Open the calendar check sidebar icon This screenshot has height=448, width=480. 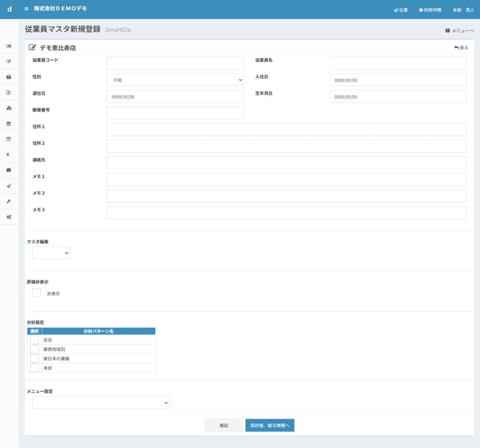[x=8, y=139]
